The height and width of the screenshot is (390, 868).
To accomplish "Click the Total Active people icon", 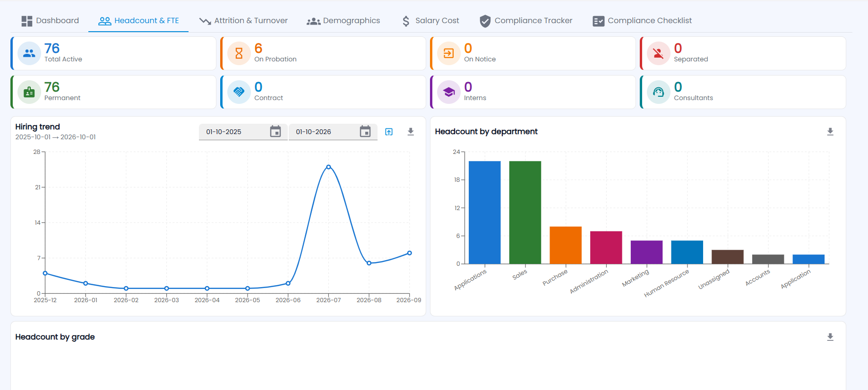I will (x=29, y=53).
